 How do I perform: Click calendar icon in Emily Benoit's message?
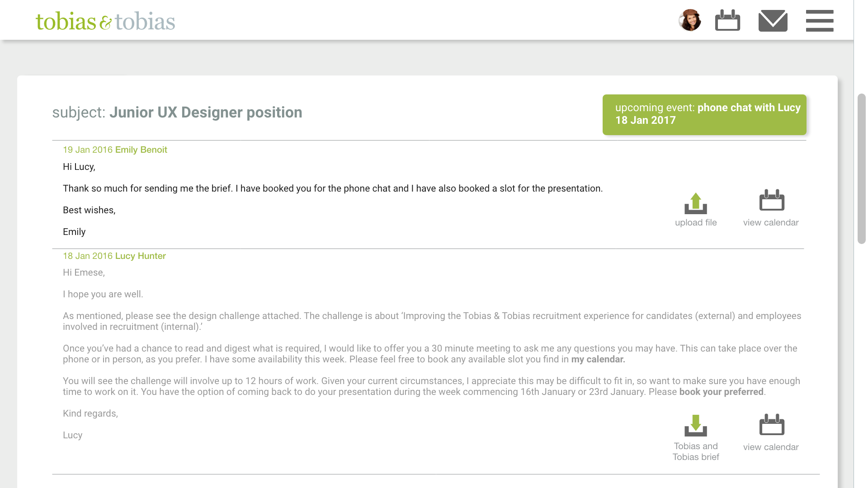pyautogui.click(x=771, y=200)
